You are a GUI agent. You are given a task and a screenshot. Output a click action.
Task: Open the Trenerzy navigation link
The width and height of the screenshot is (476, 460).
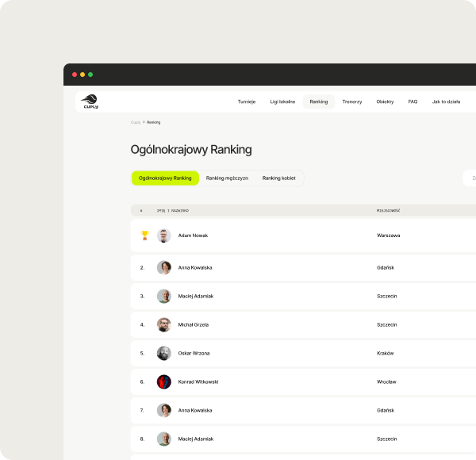pyautogui.click(x=352, y=102)
